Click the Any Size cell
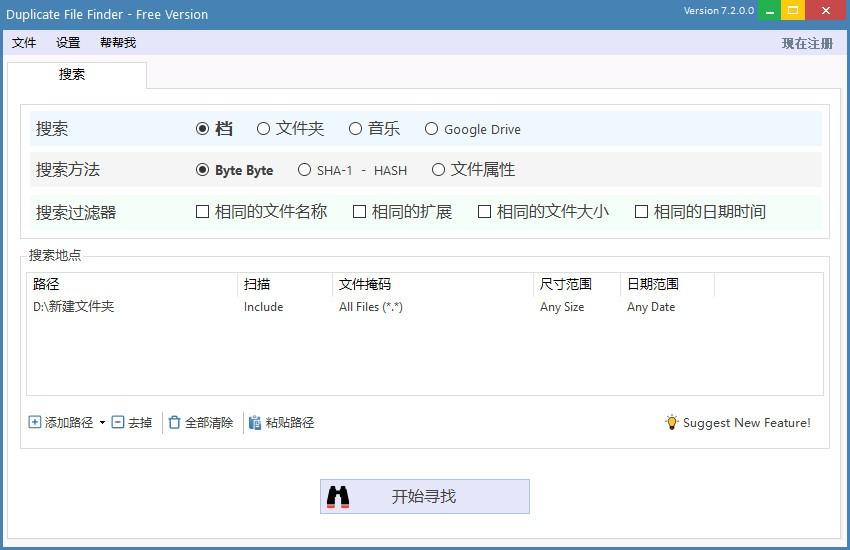The width and height of the screenshot is (850, 550). [562, 307]
